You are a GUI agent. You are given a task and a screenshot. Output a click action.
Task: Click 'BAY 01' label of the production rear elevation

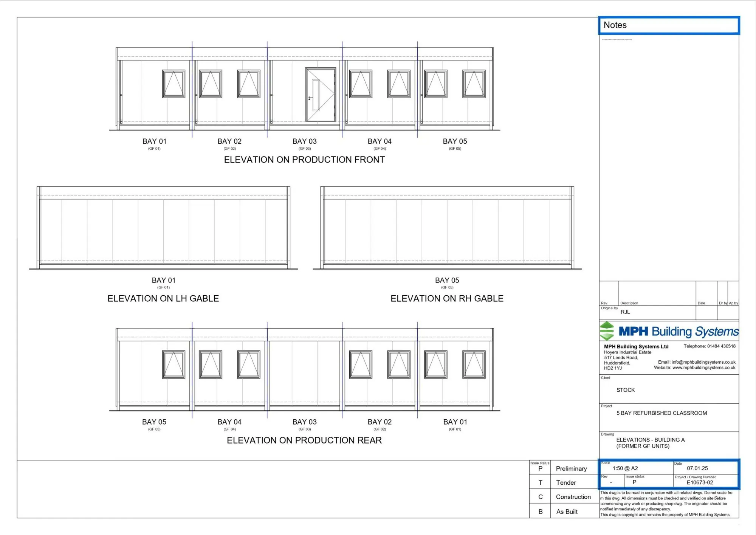(x=455, y=422)
